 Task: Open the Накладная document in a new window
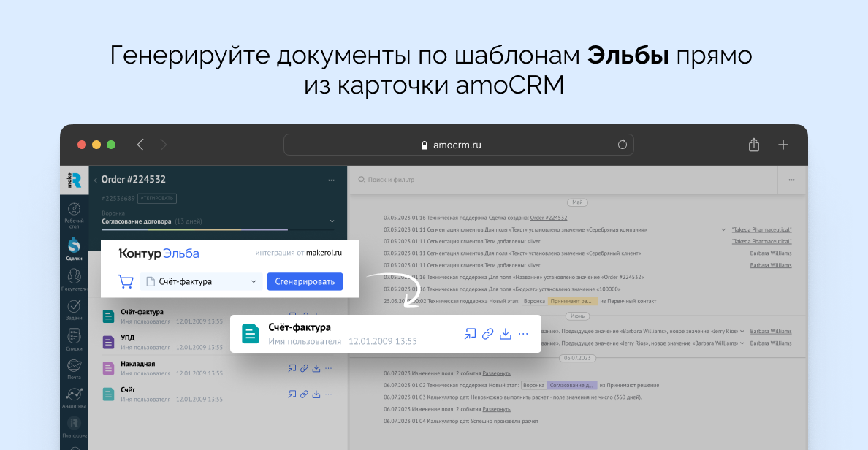[292, 368]
